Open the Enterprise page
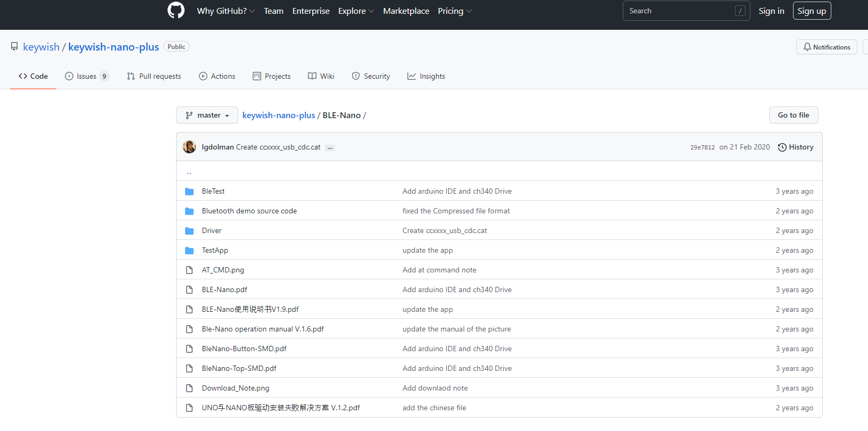Viewport: 868px width, 431px height. (x=311, y=11)
